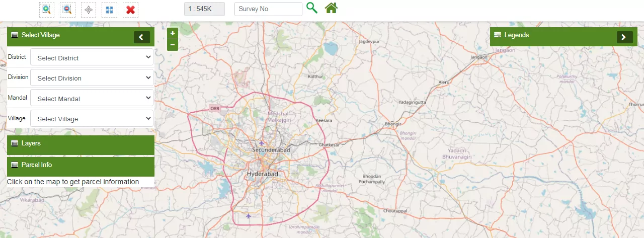The height and width of the screenshot is (238, 644).
Task: Collapse the Select Village side panel
Action: 142,37
